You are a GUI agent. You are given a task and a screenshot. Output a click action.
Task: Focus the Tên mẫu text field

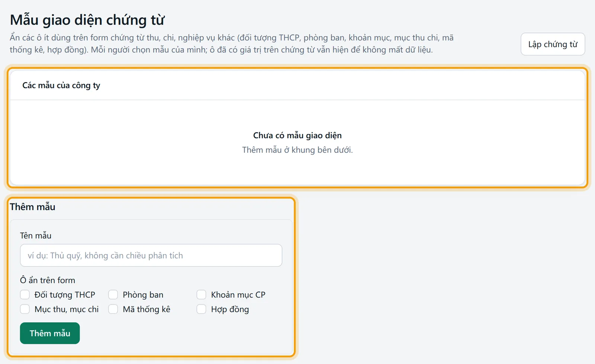[x=151, y=255]
